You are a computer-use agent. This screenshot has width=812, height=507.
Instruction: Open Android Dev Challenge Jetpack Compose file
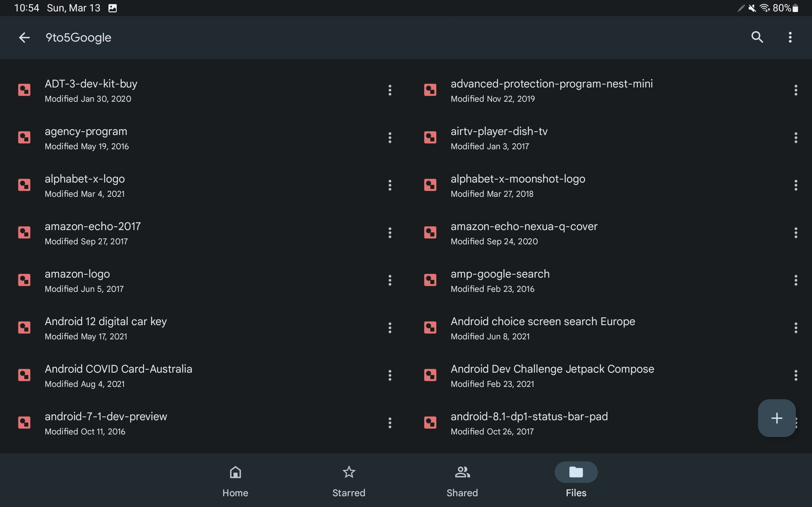pos(552,375)
